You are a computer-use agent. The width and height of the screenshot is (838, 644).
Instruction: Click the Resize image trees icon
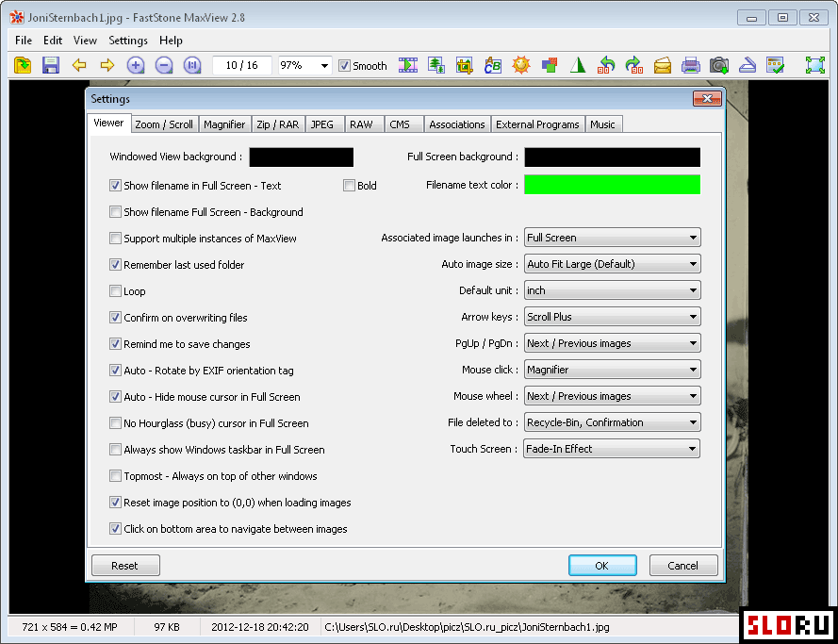436,65
